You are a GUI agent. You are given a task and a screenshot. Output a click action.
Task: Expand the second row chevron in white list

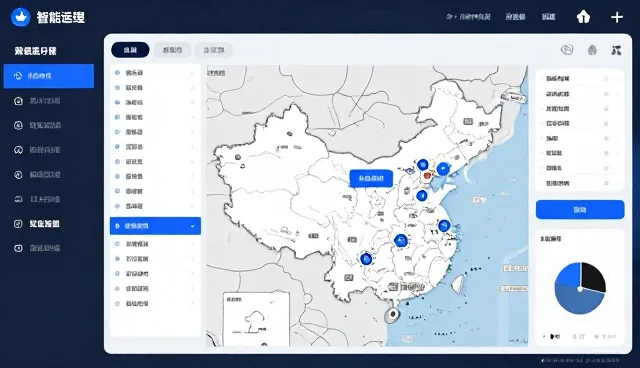tap(192, 88)
